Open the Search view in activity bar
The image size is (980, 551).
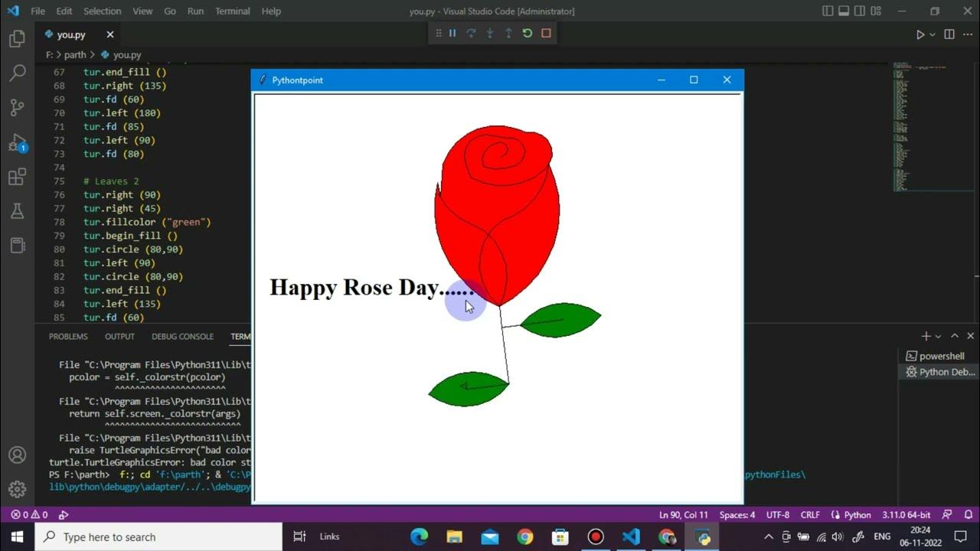coord(17,73)
